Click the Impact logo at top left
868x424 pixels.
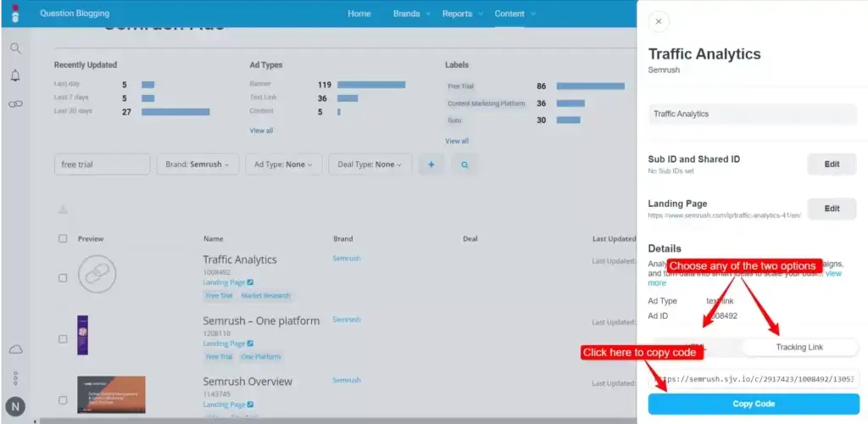15,14
